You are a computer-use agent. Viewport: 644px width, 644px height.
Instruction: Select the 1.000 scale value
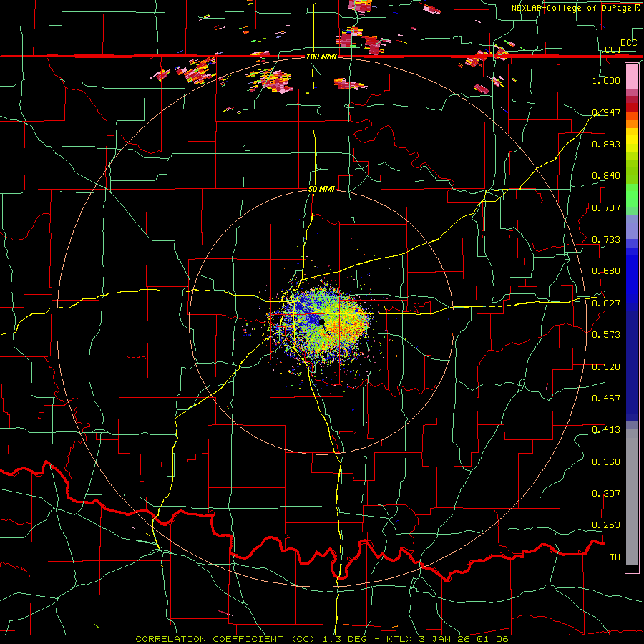pyautogui.click(x=606, y=80)
